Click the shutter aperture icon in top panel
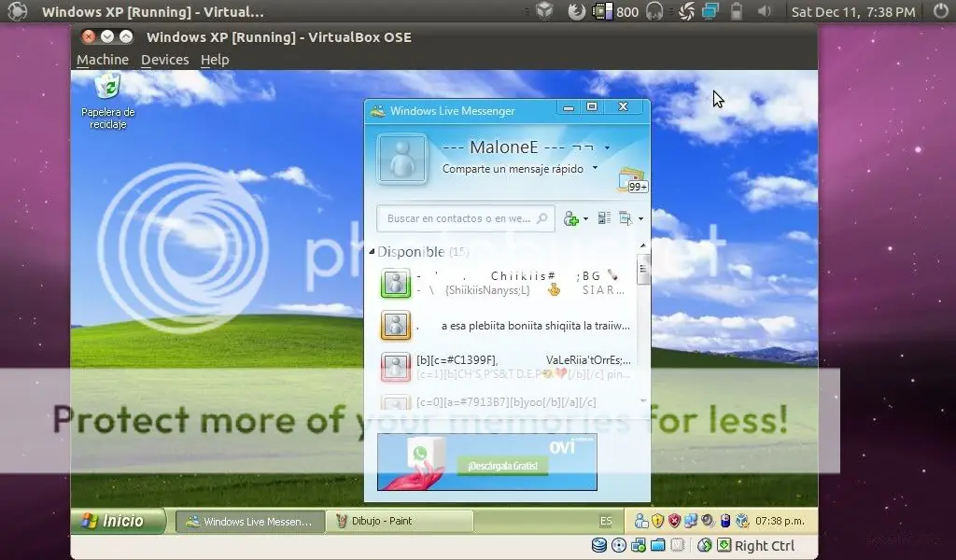956x560 pixels. pos(686,11)
